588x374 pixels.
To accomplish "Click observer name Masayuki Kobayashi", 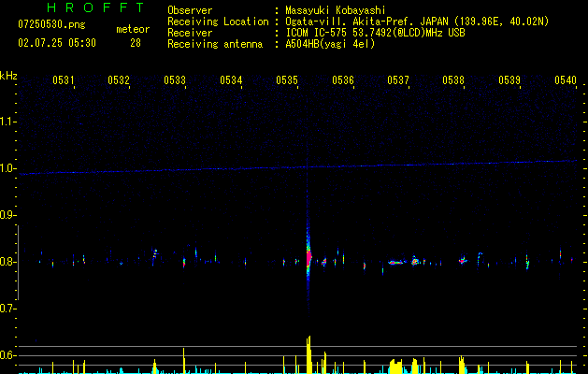I will [336, 10].
